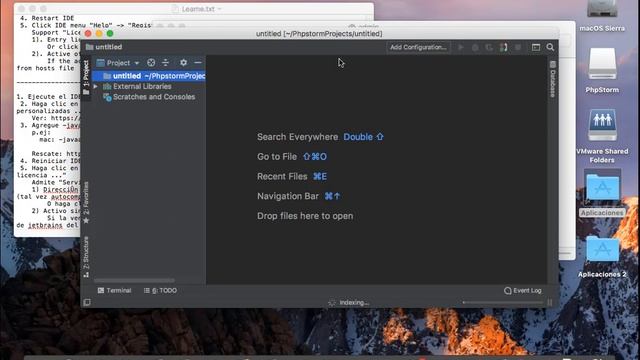Image resolution: width=640 pixels, height=360 pixels.
Task: Open the Terminal tool window tab
Action: [114, 291]
